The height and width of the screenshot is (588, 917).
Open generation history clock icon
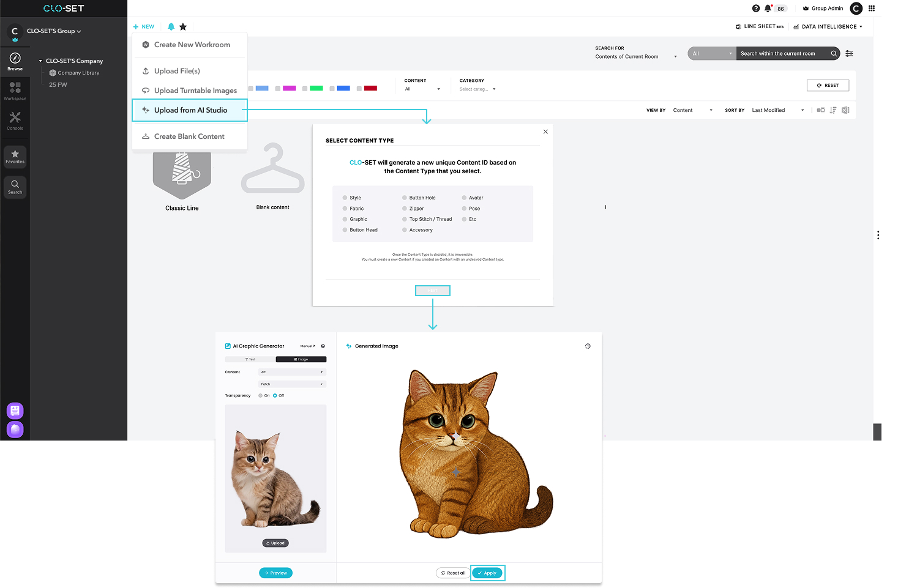click(588, 346)
